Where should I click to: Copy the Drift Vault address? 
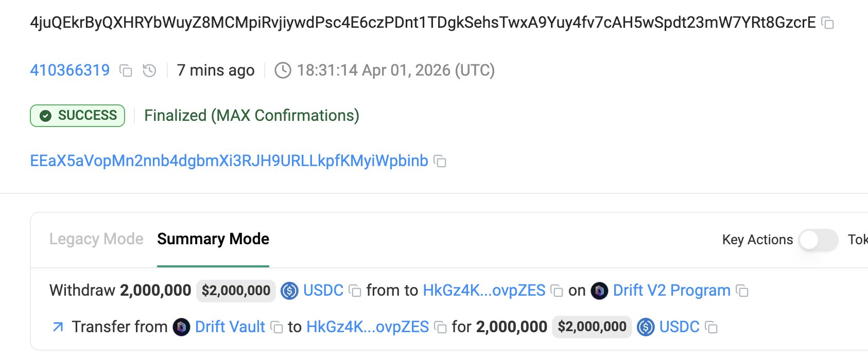[276, 328]
